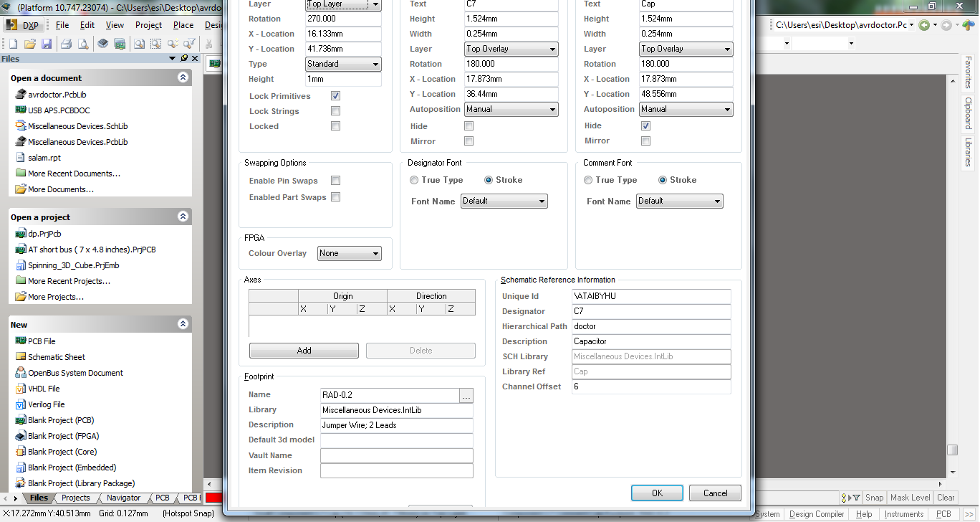Click the Designator field in Schematic Reference

point(652,311)
